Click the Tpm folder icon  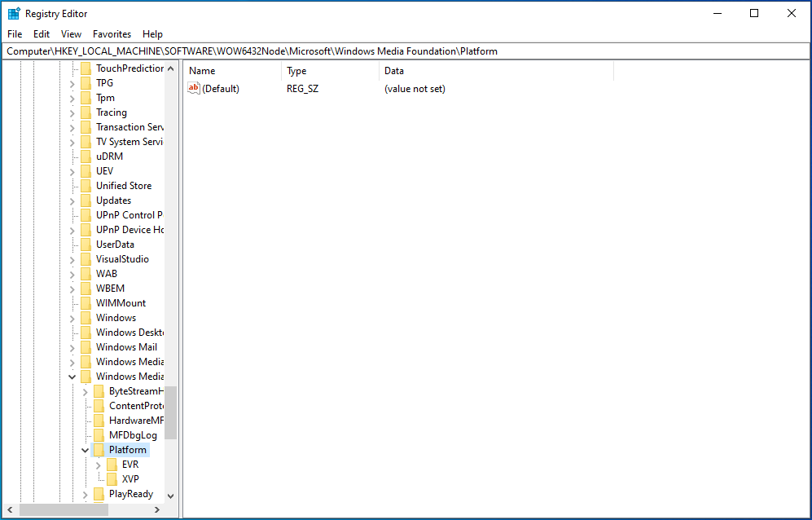86,97
